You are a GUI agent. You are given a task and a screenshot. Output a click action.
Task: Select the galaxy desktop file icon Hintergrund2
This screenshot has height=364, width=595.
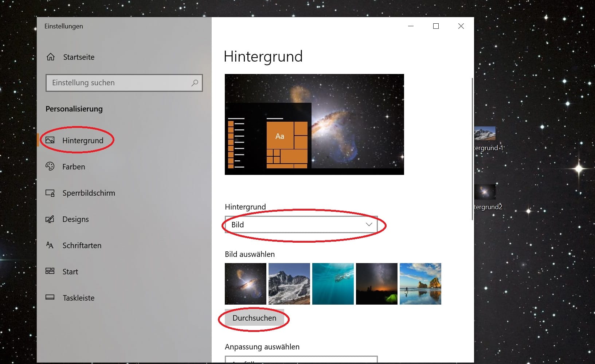tap(485, 192)
